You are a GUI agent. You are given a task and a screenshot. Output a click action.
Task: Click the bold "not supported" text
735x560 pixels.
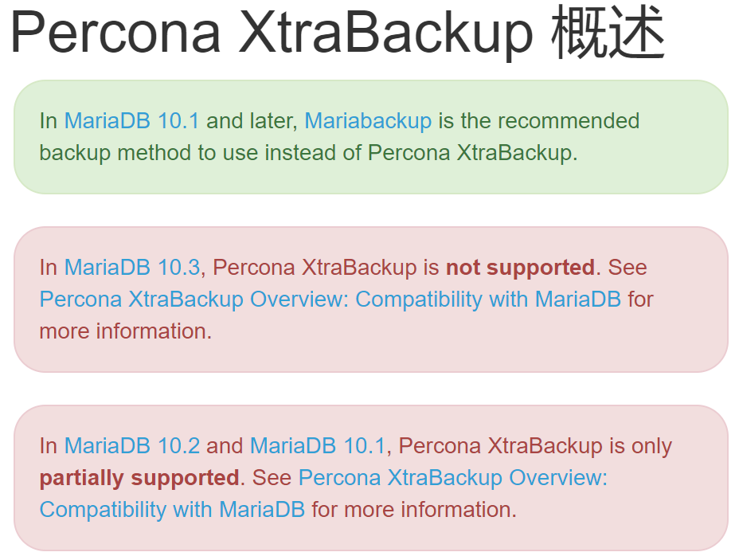520,268
